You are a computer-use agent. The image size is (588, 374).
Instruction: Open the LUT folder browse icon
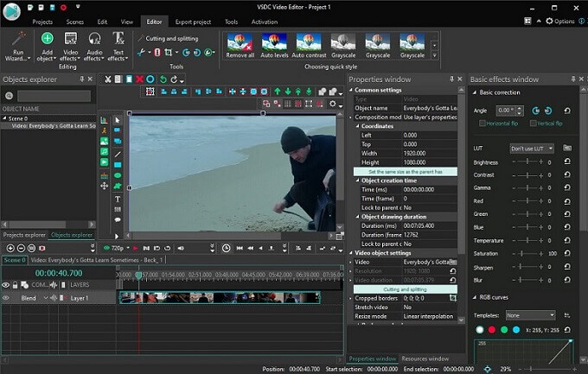point(567,148)
